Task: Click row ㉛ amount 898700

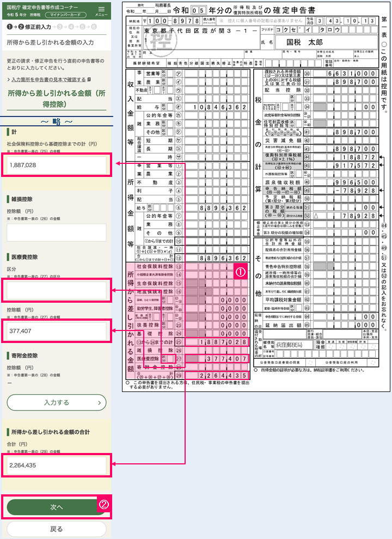Action: [355, 82]
